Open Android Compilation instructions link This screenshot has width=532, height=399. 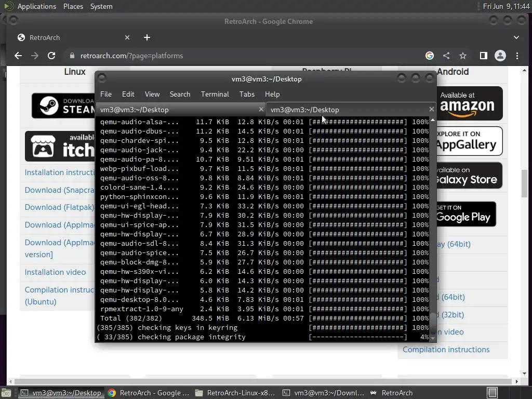coord(446,350)
